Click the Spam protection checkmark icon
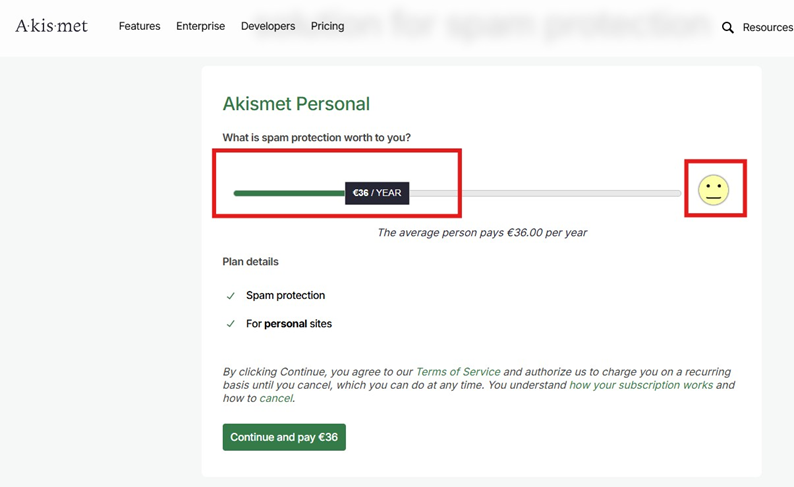Image resolution: width=794 pixels, height=487 pixels. pyautogui.click(x=230, y=296)
